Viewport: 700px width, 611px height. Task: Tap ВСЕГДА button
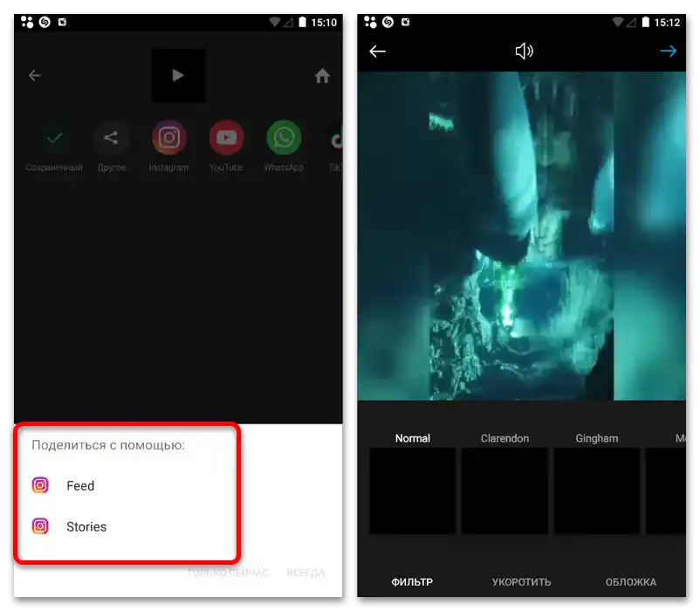[305, 573]
